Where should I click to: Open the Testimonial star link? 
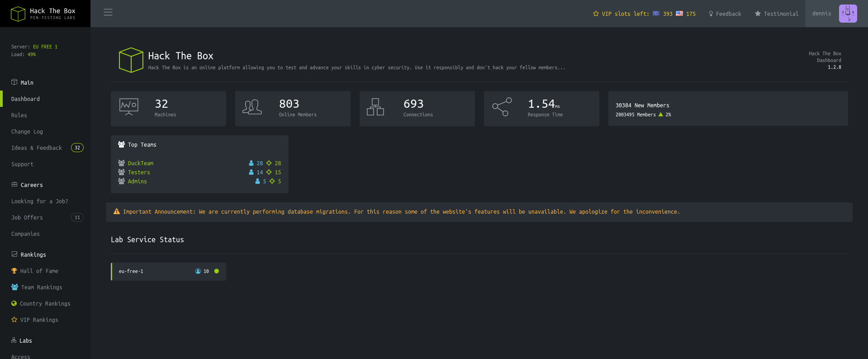pos(777,14)
